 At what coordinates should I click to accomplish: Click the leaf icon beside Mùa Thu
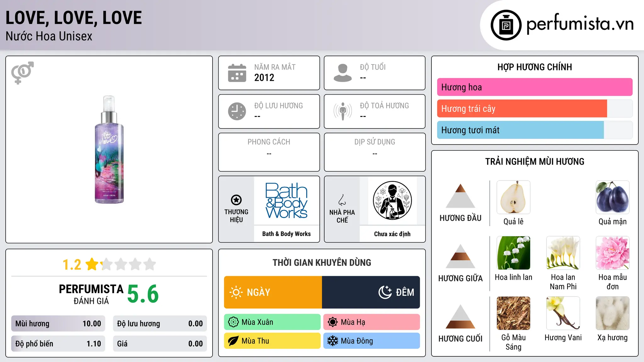pyautogui.click(x=233, y=341)
